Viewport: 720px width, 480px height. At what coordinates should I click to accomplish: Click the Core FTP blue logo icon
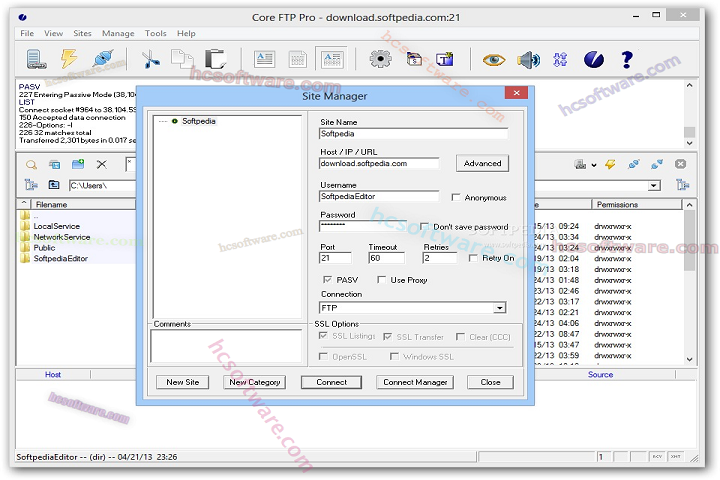click(x=594, y=59)
